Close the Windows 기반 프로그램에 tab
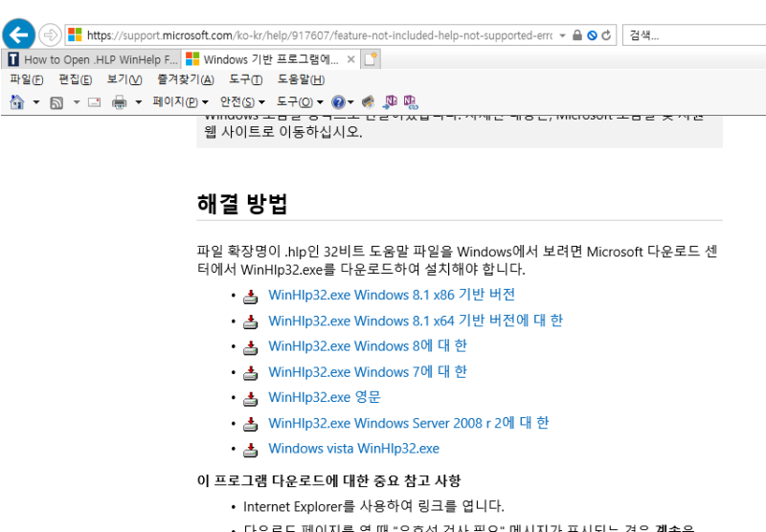 [x=350, y=59]
